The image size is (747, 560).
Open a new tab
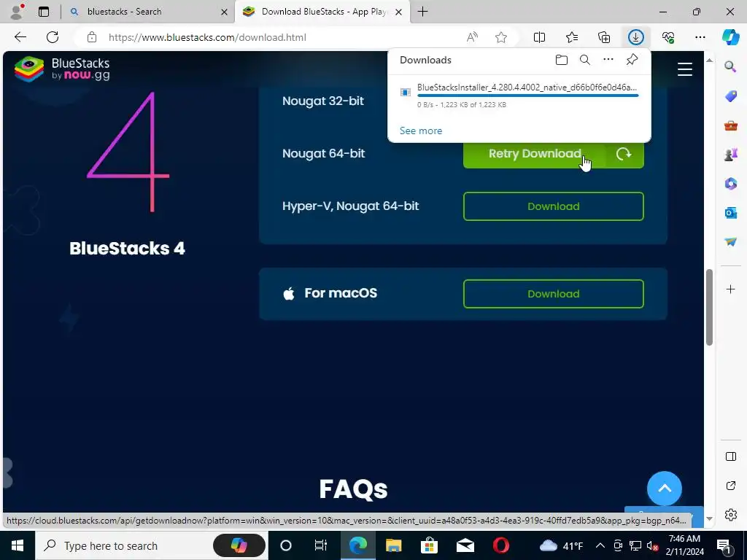point(422,12)
